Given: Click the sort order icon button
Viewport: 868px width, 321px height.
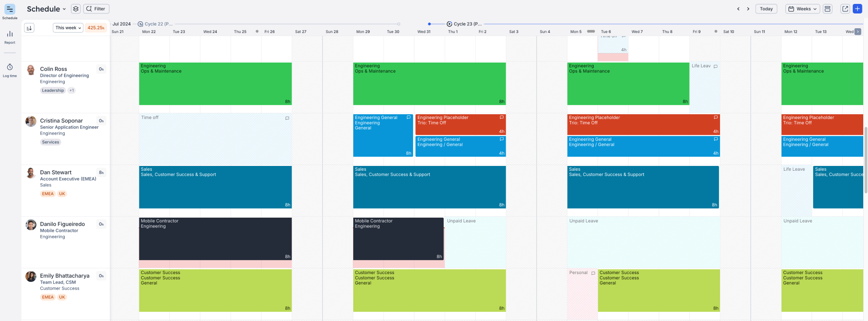Looking at the screenshot, I should tap(29, 28).
